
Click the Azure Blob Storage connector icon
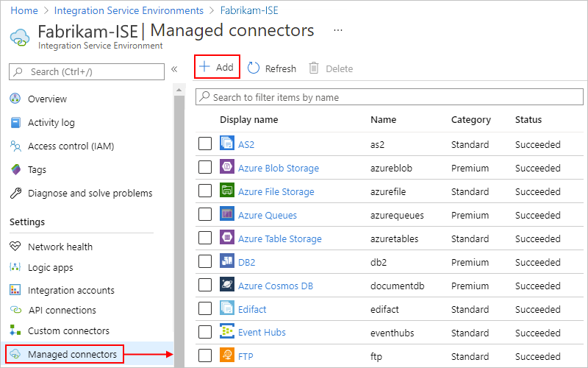(x=227, y=167)
